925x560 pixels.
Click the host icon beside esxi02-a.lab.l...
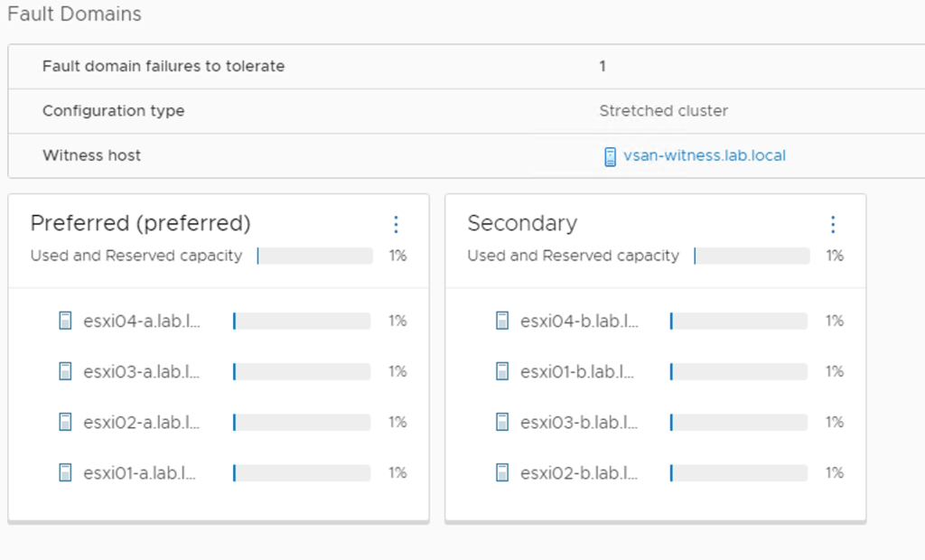[x=64, y=421]
